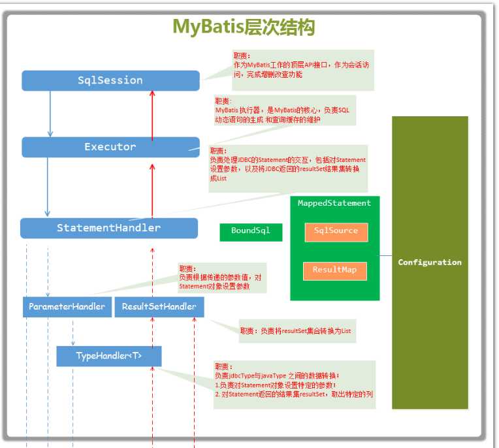Image resolution: width=499 pixels, height=448 pixels.
Task: Select the ParameterHandler box
Action: (x=67, y=307)
